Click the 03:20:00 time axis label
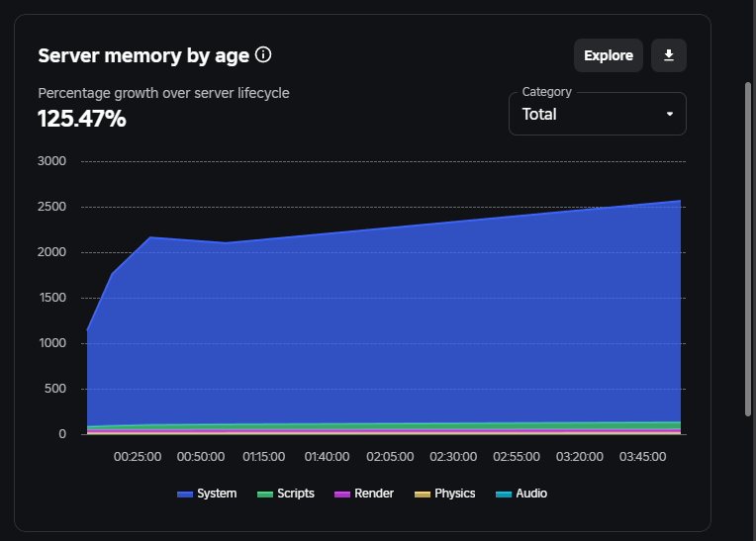This screenshot has width=756, height=541. coord(580,457)
